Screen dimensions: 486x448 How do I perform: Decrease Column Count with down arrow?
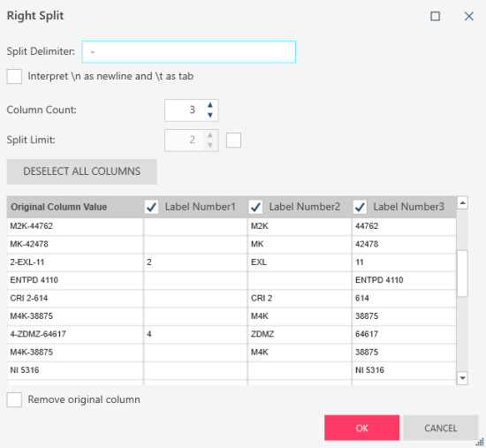[210, 115]
